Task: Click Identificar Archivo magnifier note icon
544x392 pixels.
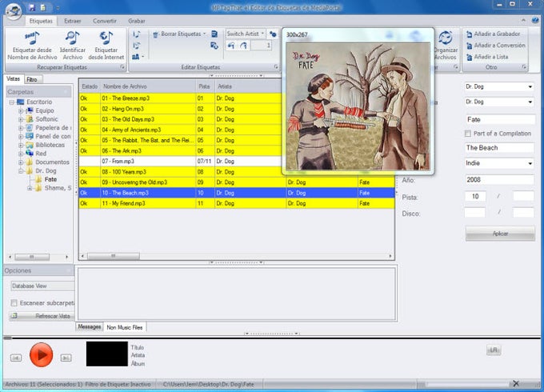Action: [73, 38]
